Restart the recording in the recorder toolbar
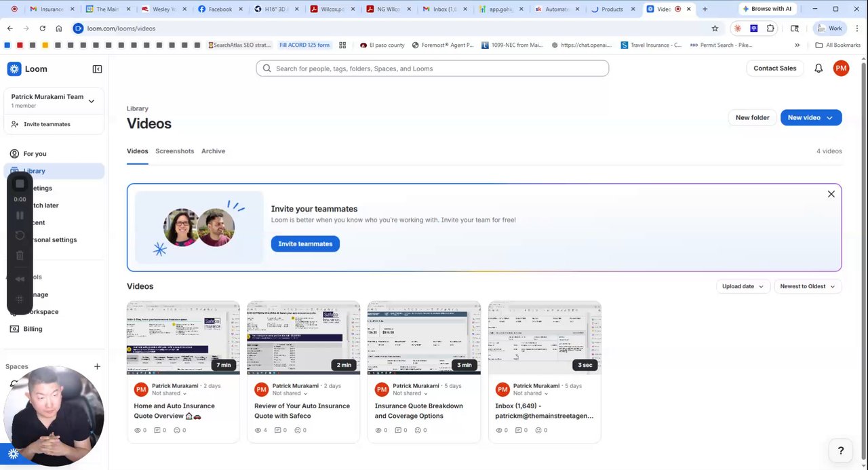The image size is (868, 470). (20, 235)
